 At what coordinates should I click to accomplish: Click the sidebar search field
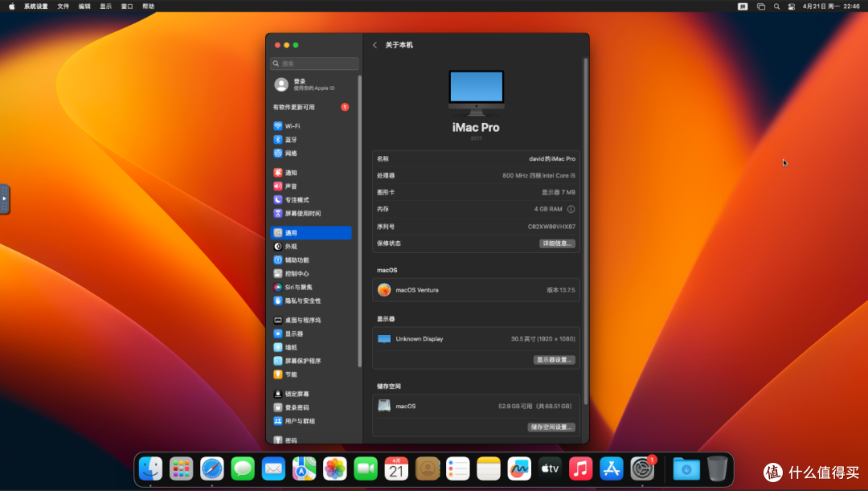pos(313,63)
